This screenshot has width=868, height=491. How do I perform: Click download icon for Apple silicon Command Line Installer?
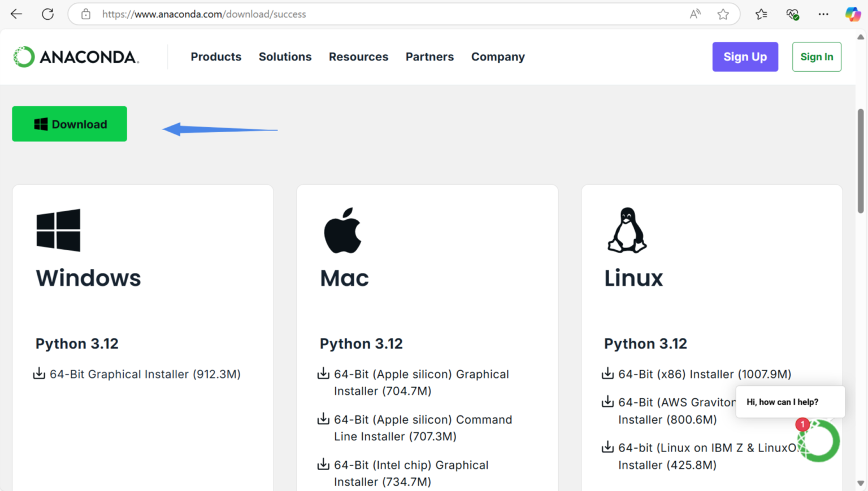[323, 419]
